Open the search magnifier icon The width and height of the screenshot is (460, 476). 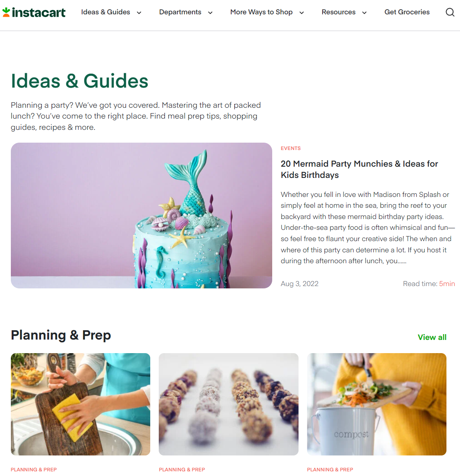450,12
